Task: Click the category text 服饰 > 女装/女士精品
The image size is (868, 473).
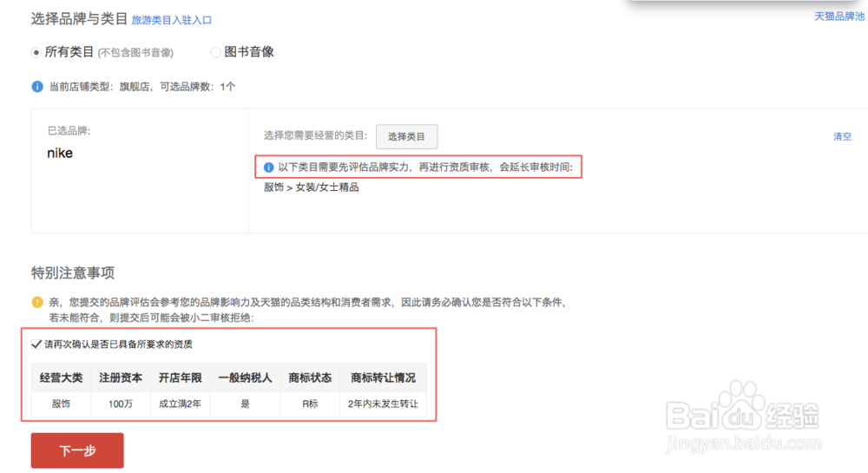Action: point(311,187)
